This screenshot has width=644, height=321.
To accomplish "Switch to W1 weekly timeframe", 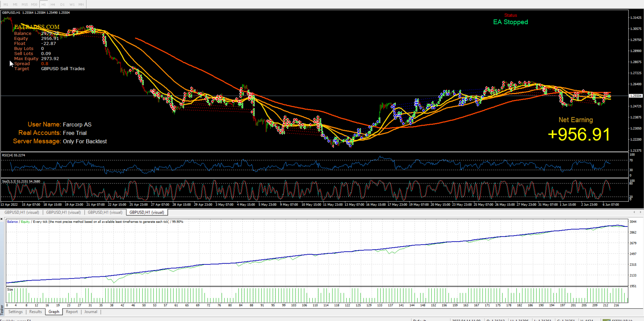I will (72, 4).
